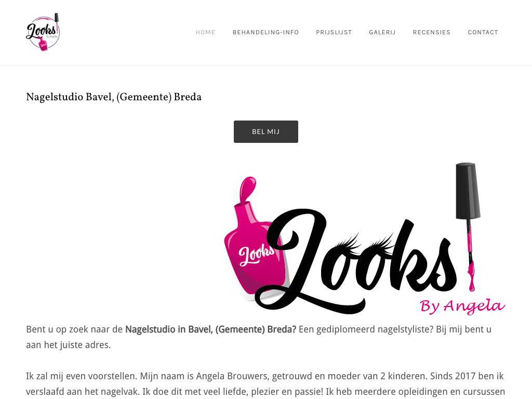Click the small pink bottle in header logo
Image resolution: width=532 pixels, height=399 pixels.
click(x=43, y=44)
